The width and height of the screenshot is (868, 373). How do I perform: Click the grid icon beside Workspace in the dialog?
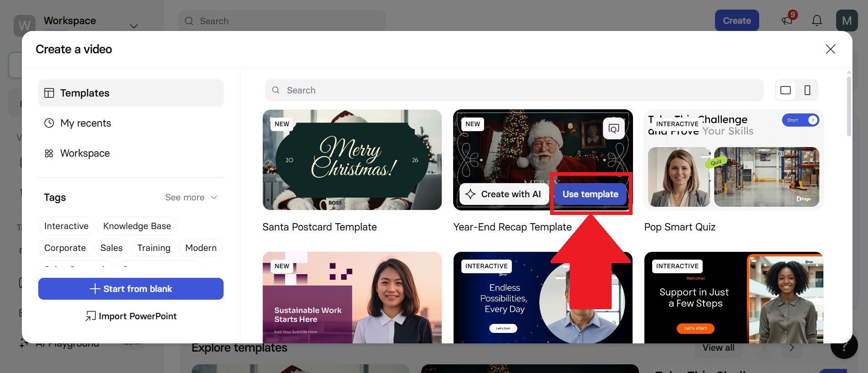49,153
